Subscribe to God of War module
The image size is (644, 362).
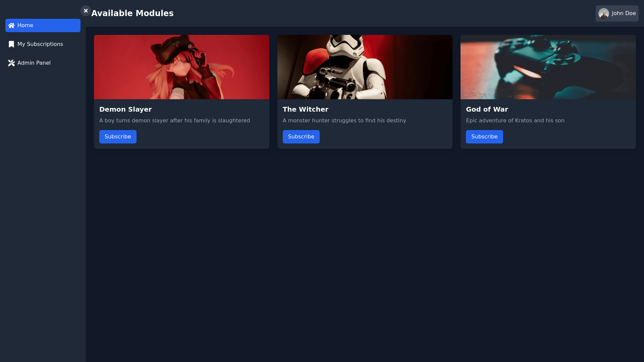coord(484,137)
